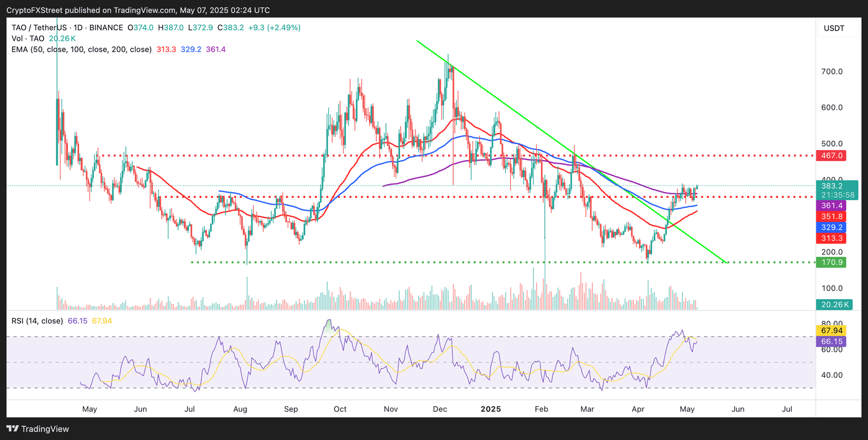Screen dimensions: 868x440
Task: Select the Vol · TAO indicator legend
Action: pos(29,38)
